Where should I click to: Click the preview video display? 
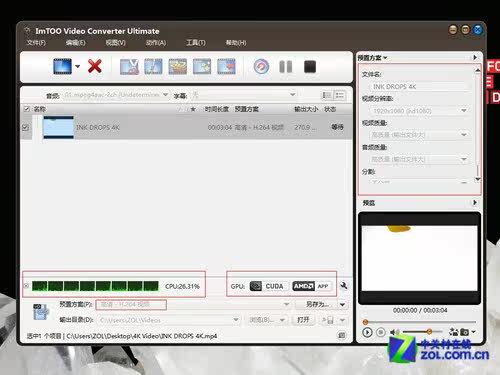[x=419, y=258]
